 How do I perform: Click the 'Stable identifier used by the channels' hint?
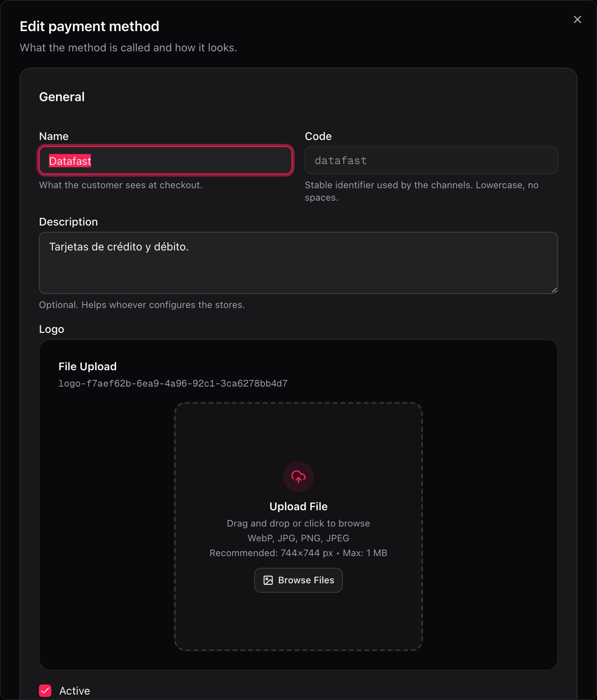422,191
